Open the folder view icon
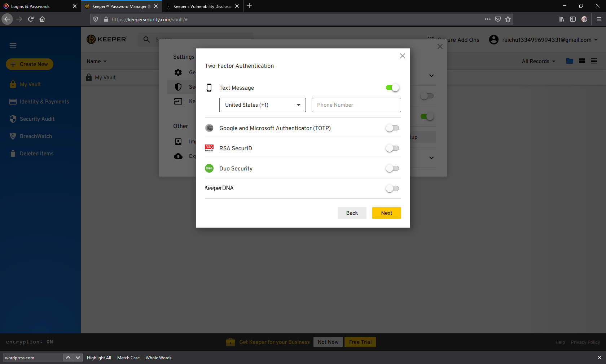The height and width of the screenshot is (364, 606). coord(570,61)
